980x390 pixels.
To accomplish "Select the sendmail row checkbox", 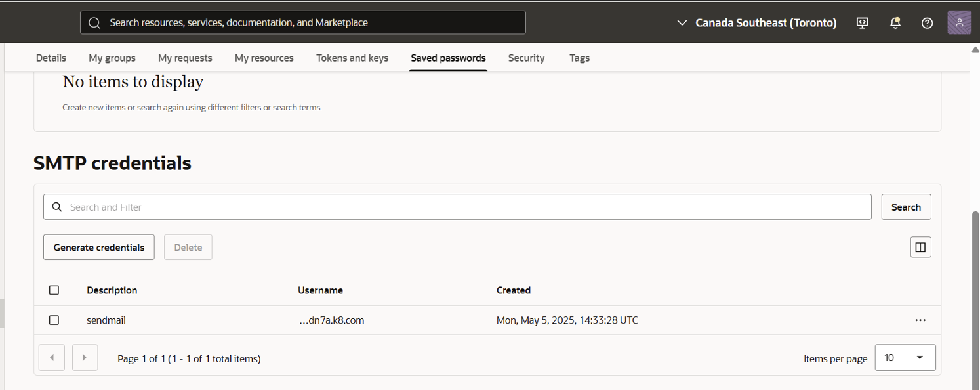I will point(54,320).
